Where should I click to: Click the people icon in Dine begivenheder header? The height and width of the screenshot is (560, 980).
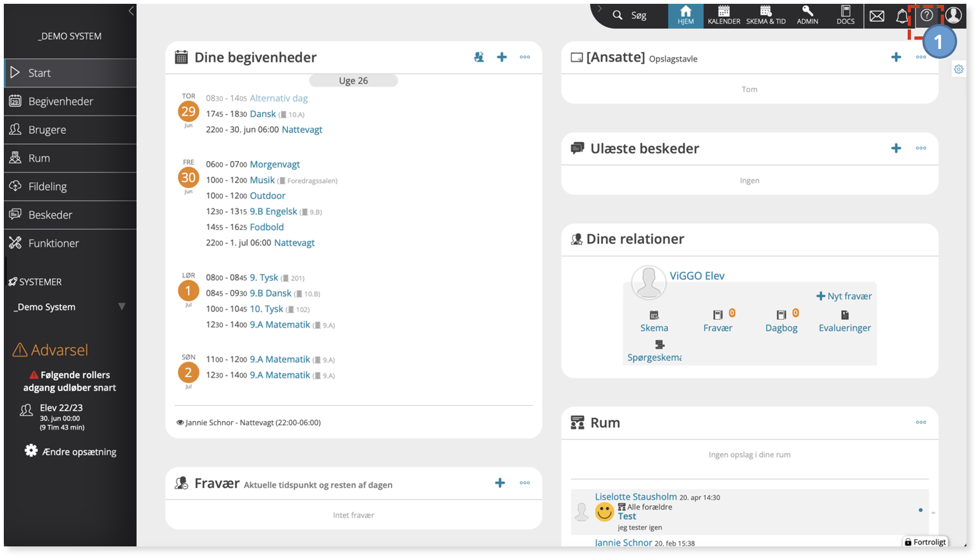[479, 57]
